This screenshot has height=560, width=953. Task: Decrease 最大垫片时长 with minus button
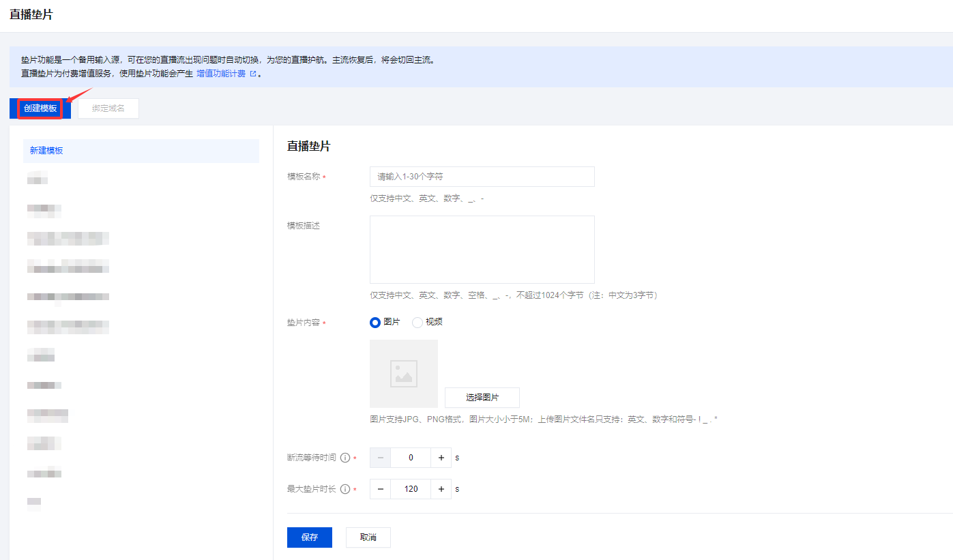(380, 489)
